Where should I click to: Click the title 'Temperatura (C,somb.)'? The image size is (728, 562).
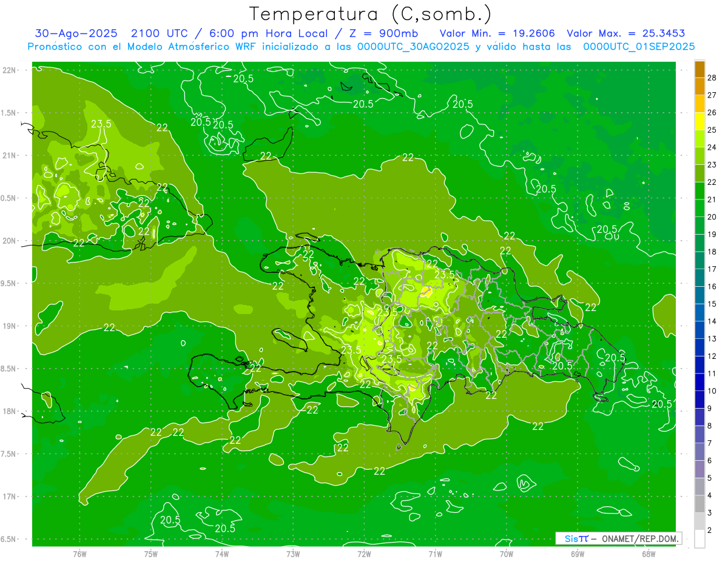point(371,14)
